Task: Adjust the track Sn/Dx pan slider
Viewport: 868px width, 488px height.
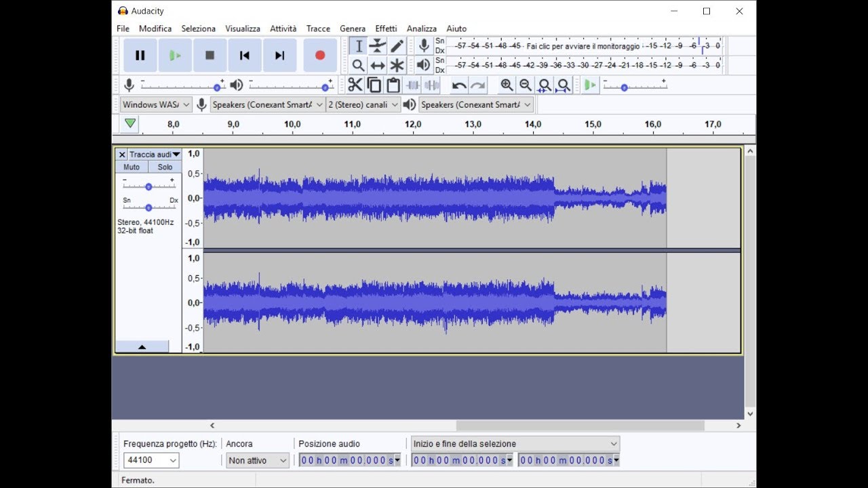Action: tap(149, 207)
